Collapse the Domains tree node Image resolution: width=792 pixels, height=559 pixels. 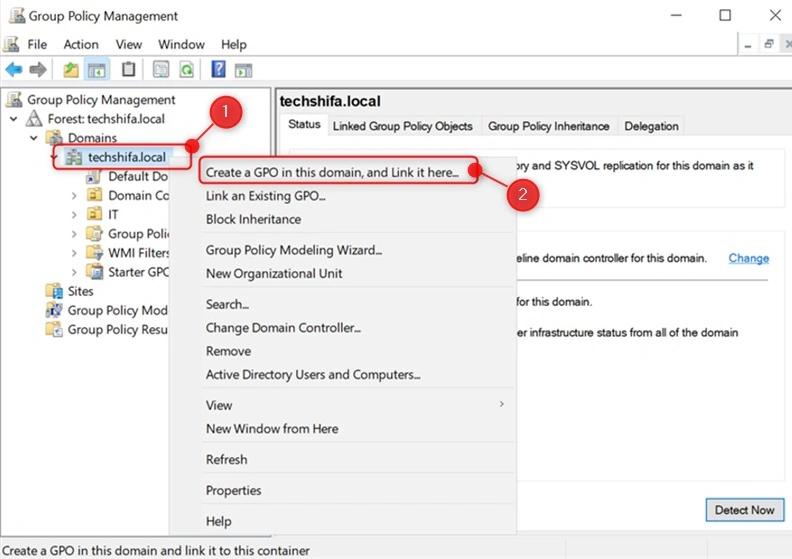(x=33, y=138)
